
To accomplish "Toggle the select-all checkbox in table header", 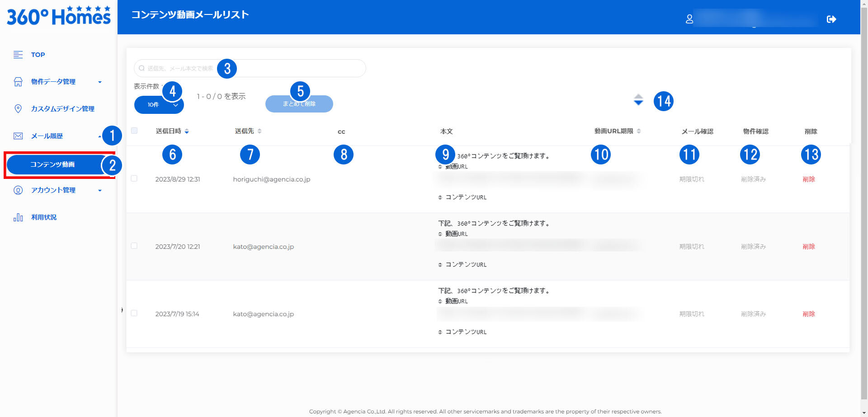I will click(x=134, y=131).
